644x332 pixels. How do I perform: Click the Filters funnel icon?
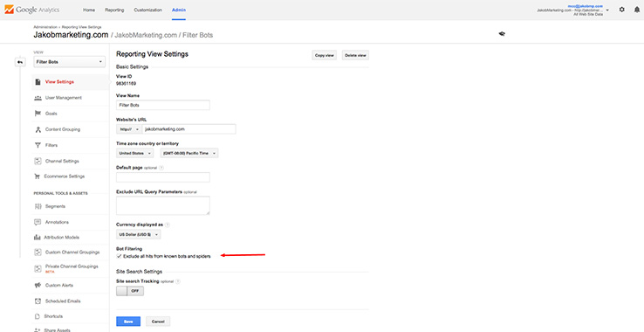(38, 145)
